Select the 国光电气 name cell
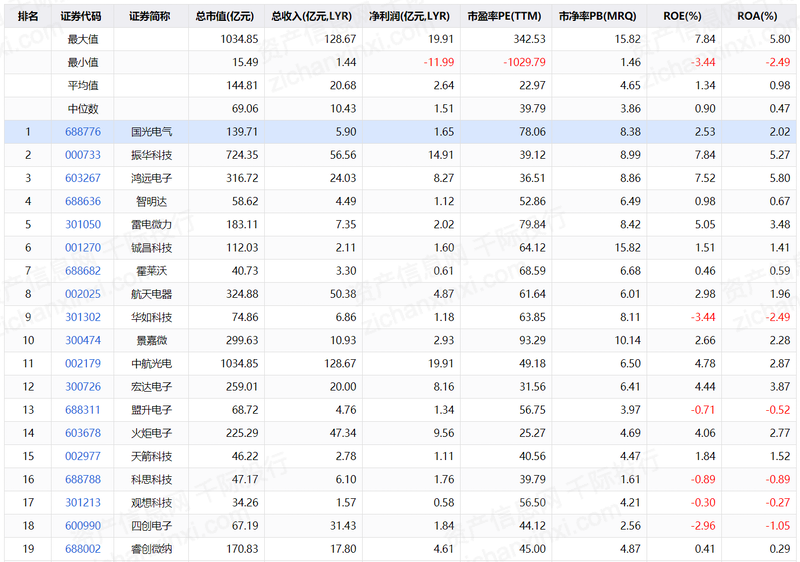 (x=151, y=132)
